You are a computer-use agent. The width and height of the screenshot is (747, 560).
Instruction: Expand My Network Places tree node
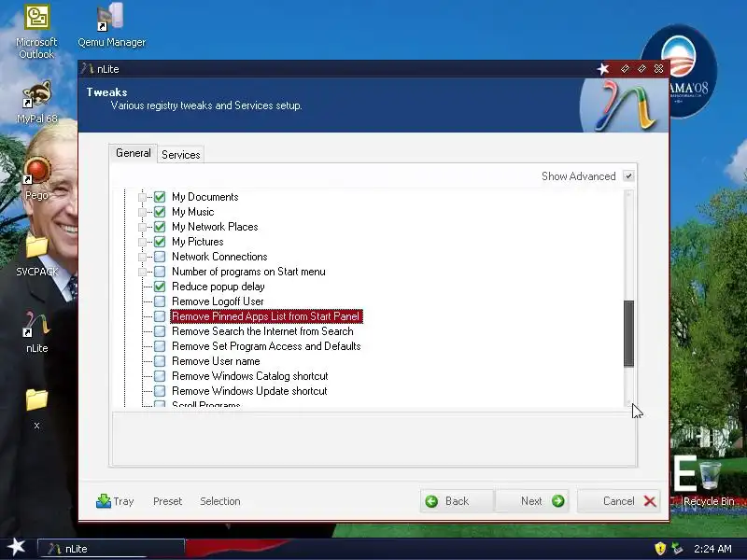coord(142,227)
